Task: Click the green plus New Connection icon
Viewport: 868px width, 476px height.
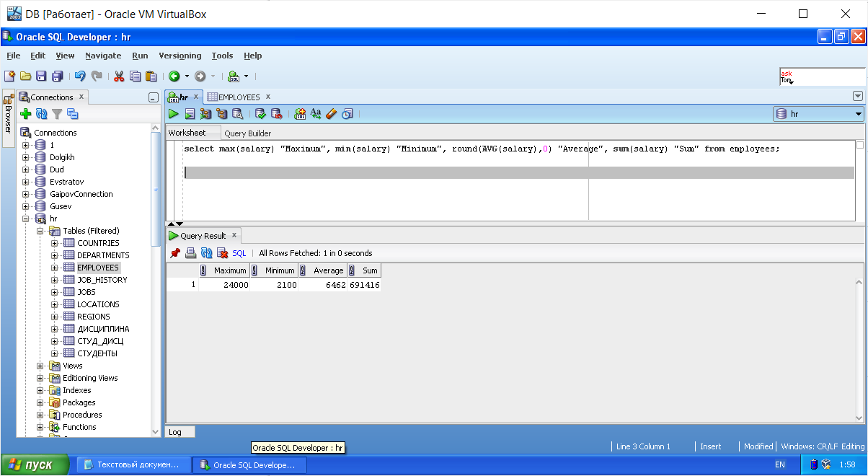Action: click(x=26, y=114)
